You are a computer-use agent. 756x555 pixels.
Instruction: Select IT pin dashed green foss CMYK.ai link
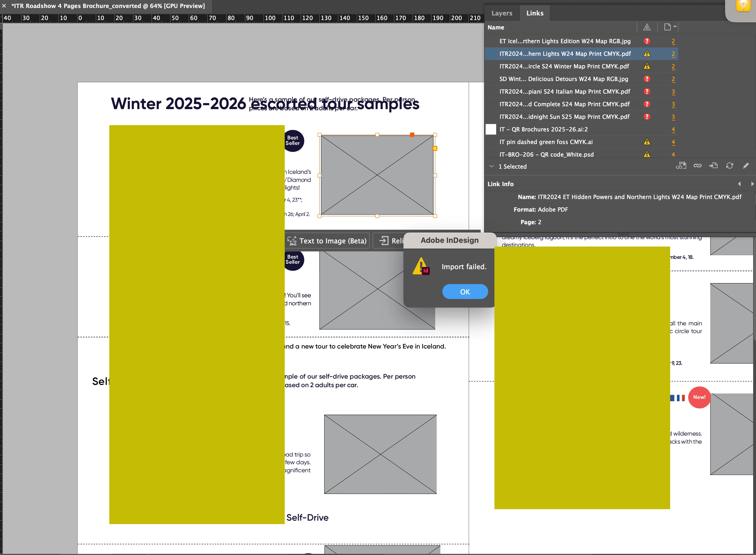[x=546, y=142]
